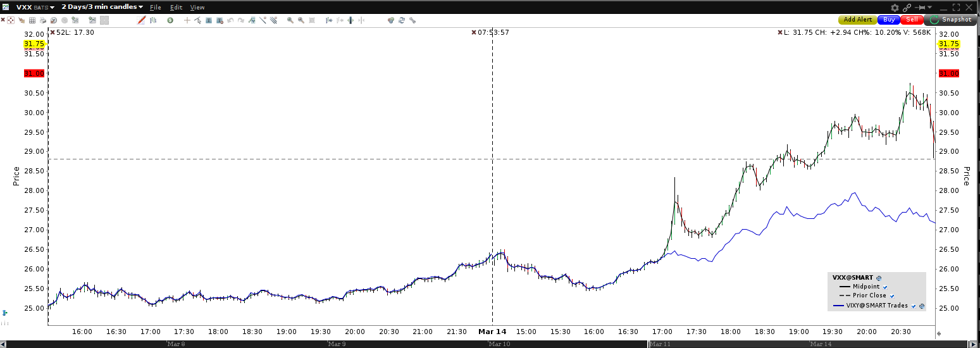
Task: Click the zoom in magnifier icon
Action: [290, 20]
